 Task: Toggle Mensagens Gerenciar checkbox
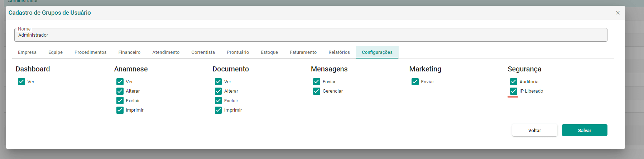[x=317, y=91]
